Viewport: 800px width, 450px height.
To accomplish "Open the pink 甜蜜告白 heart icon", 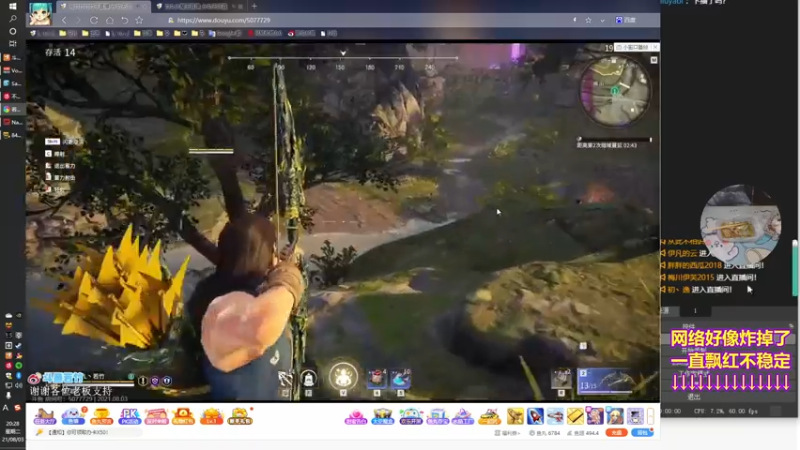I will [x=356, y=416].
